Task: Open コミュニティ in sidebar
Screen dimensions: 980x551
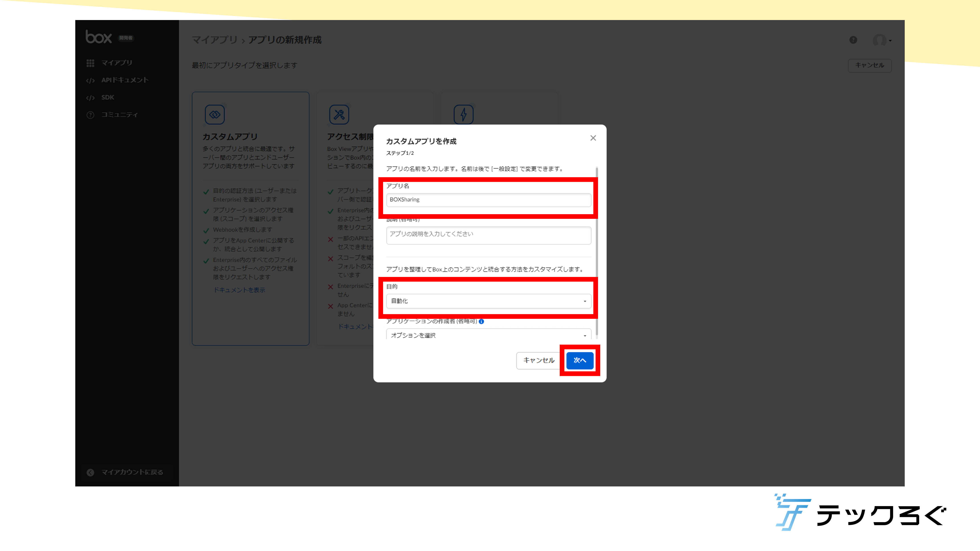Action: coord(119,114)
